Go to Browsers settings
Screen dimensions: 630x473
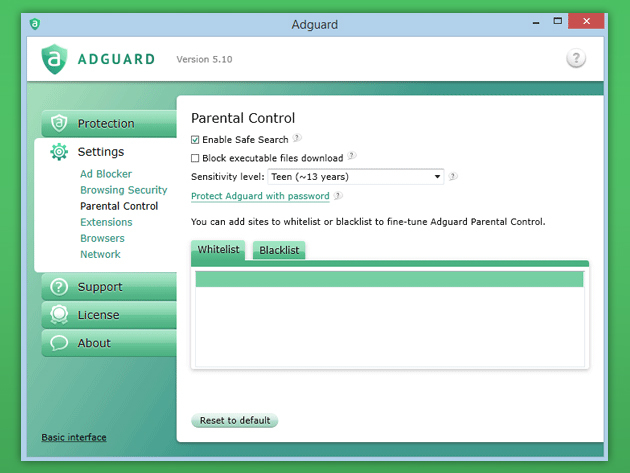point(102,238)
